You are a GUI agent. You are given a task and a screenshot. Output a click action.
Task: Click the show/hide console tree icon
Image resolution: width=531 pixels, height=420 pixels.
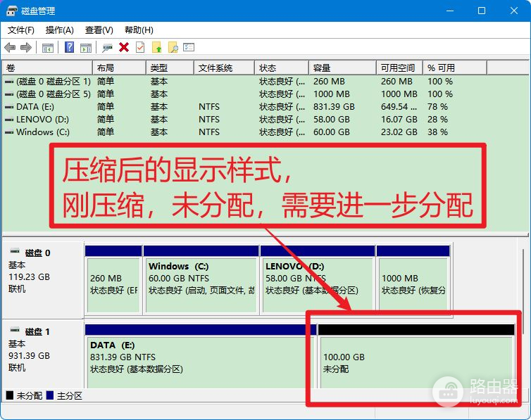pos(48,47)
